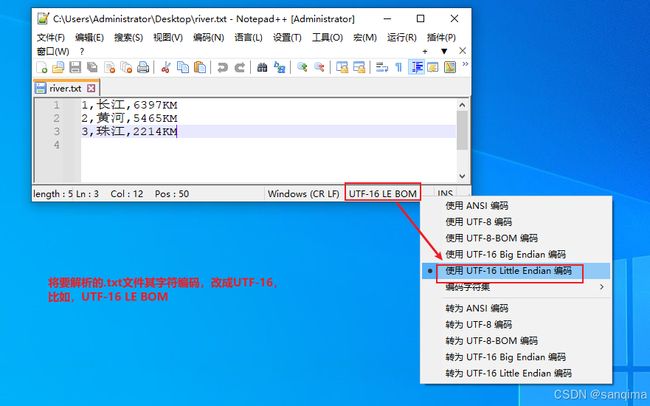
Task: Create a new file via toolbar icon
Action: (42, 67)
